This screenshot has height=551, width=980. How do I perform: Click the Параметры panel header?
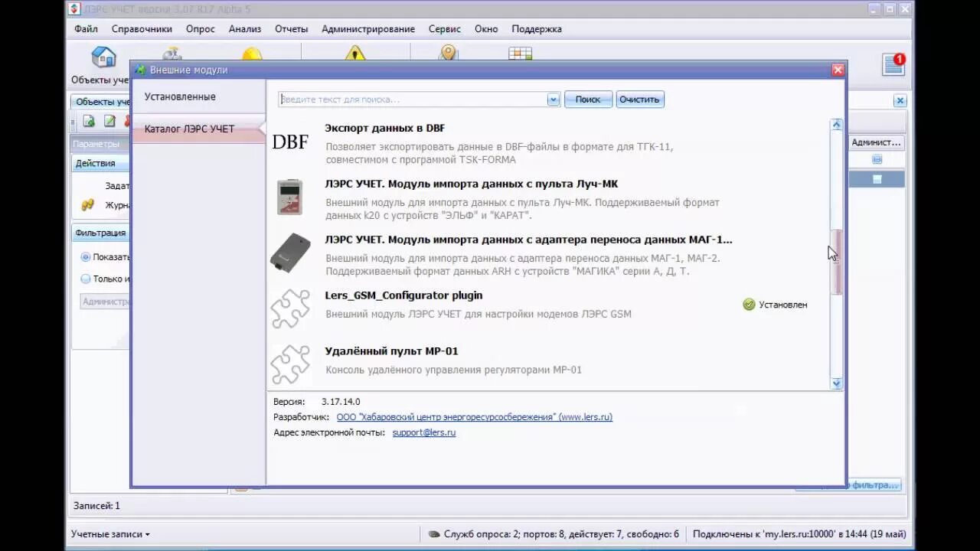100,144
